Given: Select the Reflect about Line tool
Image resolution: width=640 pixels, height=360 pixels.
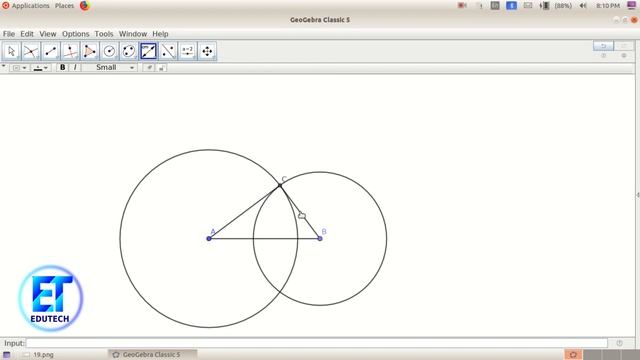Looking at the screenshot, I should (x=168, y=51).
